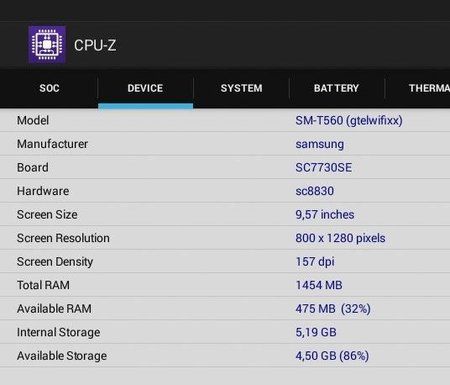This screenshot has width=450, height=385.
Task: Tap the Hardware sc8830 value
Action: 314,191
